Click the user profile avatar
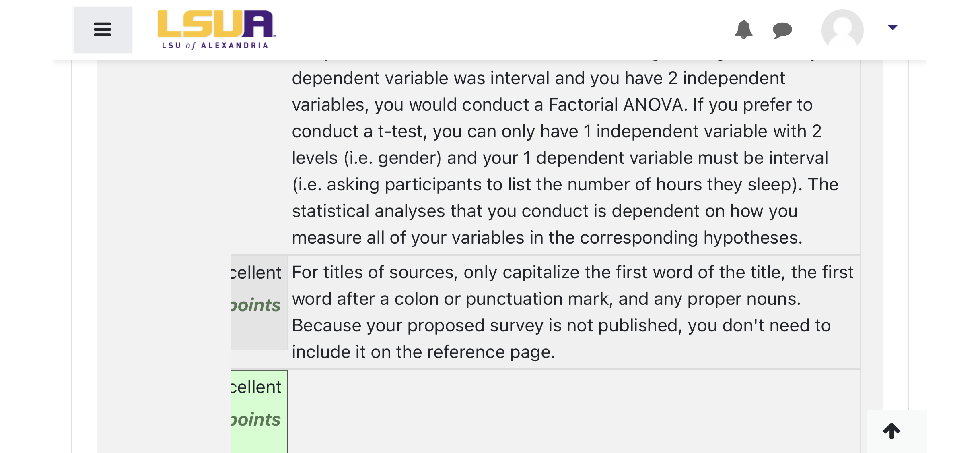980x453 pixels. (842, 30)
